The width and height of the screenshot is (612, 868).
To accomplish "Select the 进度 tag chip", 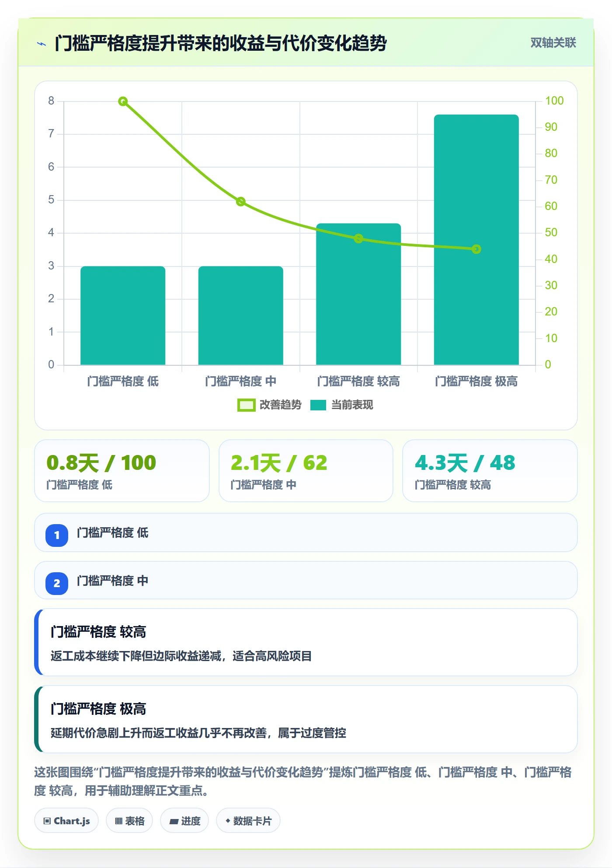I will point(184,821).
